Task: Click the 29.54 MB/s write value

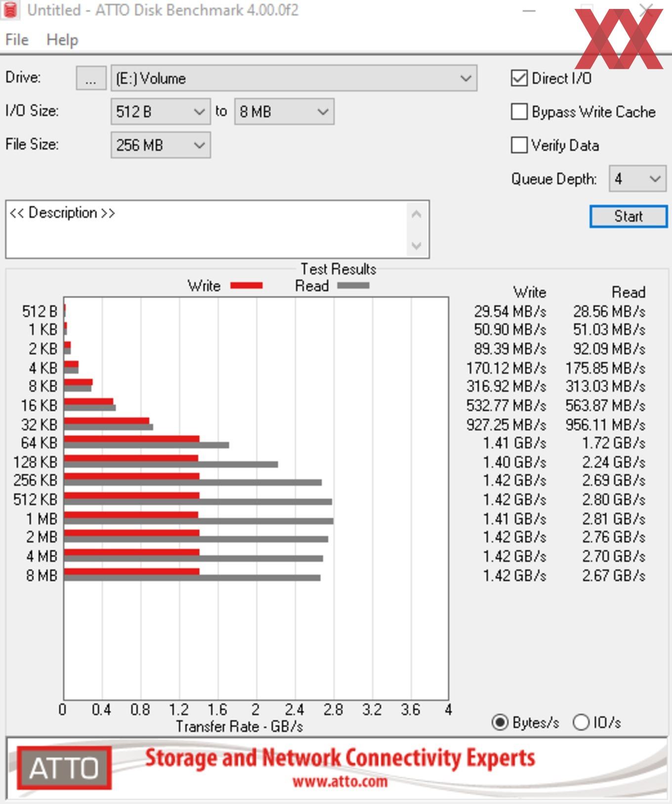Action: click(x=510, y=312)
